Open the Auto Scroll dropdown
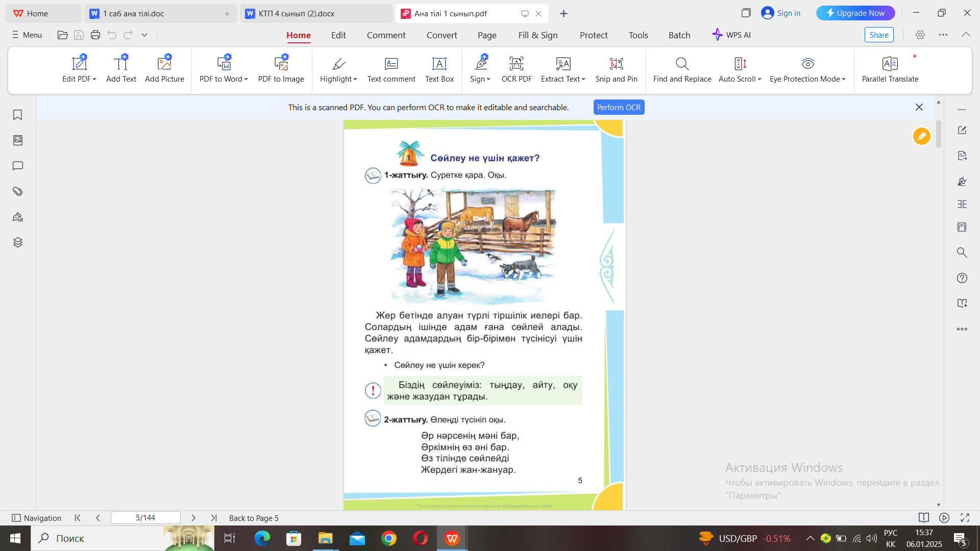This screenshot has height=551, width=980. 759,79
